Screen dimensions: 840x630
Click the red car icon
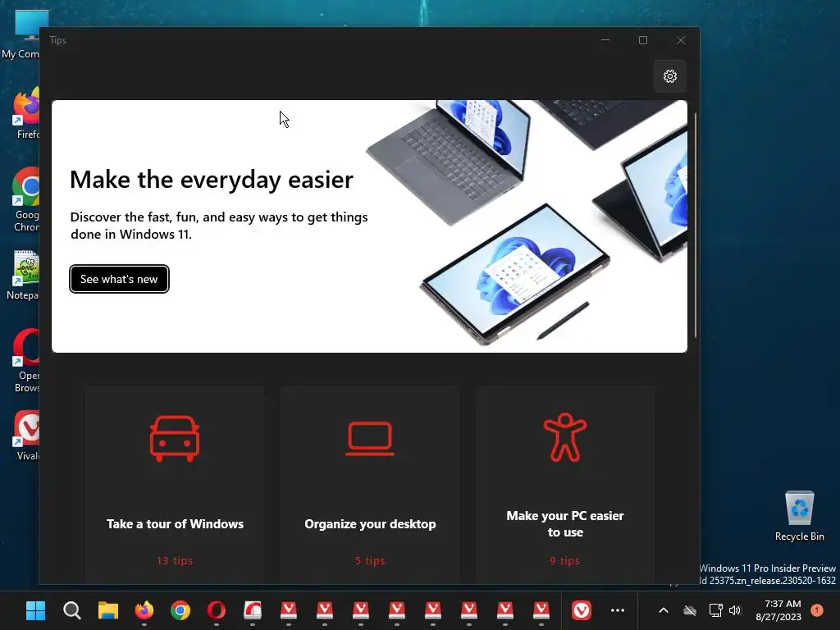click(175, 438)
